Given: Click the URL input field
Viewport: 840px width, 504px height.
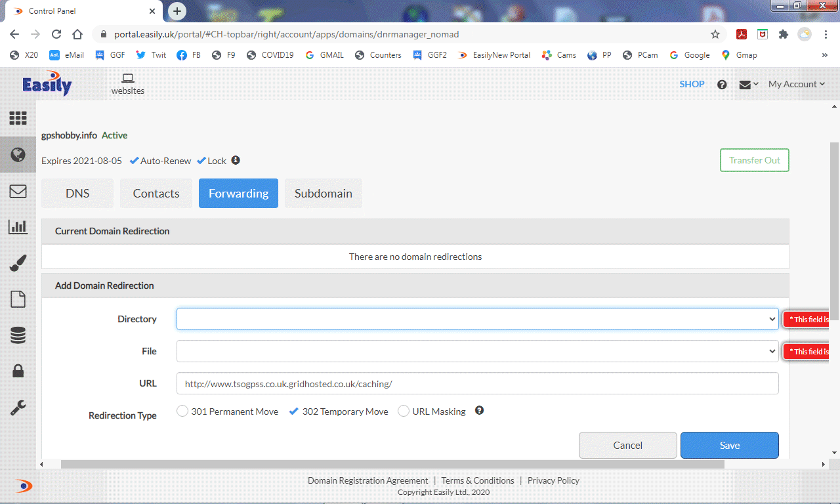Looking at the screenshot, I should (478, 383).
